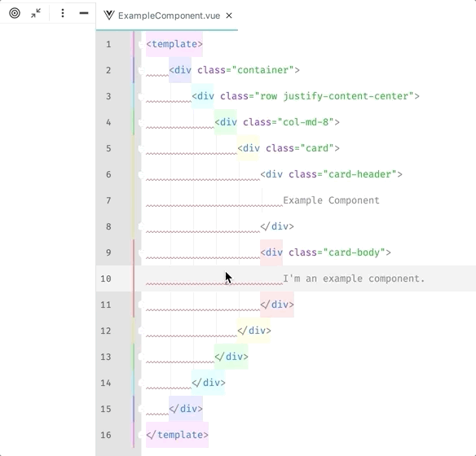Open the three-dot options menu
The image size is (476, 456).
coord(63,13)
